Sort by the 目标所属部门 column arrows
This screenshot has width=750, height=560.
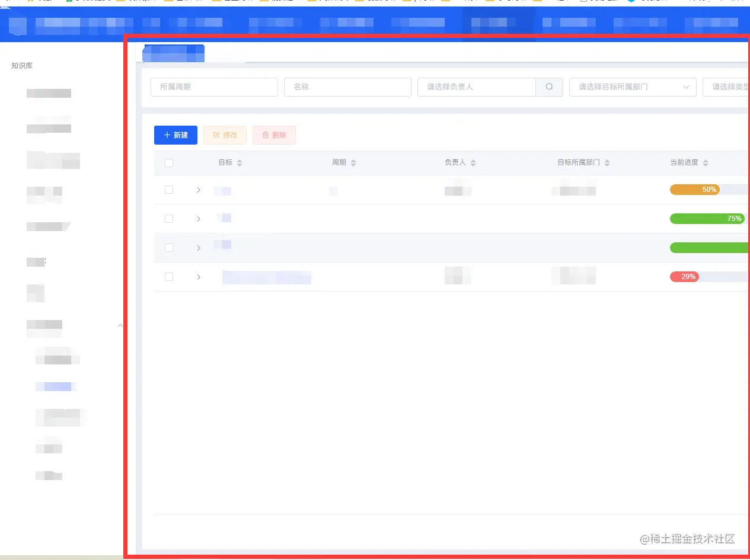[607, 163]
